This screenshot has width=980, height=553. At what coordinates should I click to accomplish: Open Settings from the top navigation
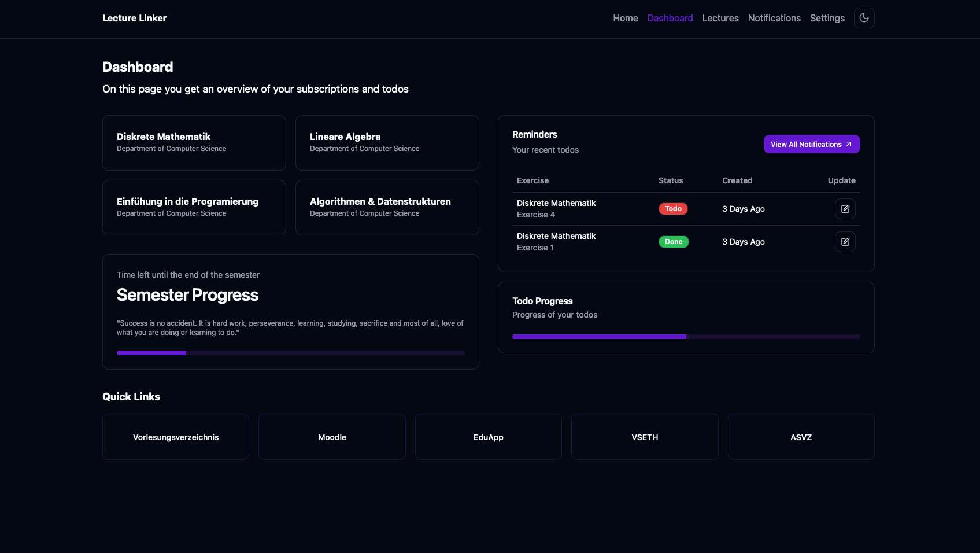[827, 18]
